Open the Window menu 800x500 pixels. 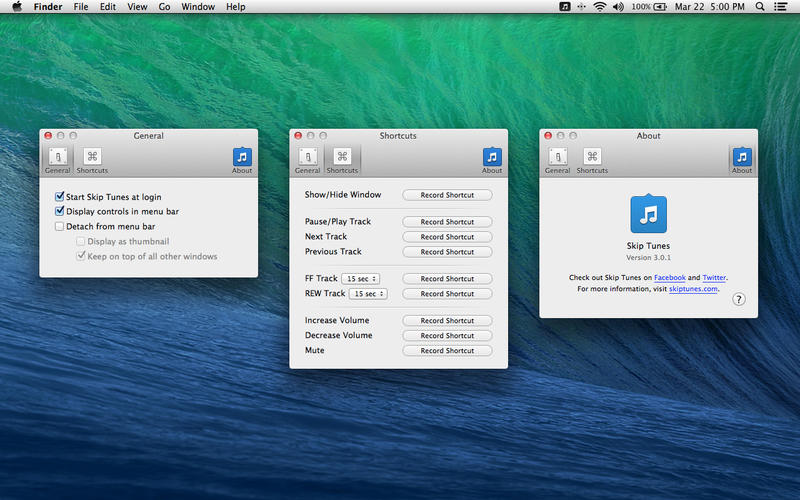[198, 7]
